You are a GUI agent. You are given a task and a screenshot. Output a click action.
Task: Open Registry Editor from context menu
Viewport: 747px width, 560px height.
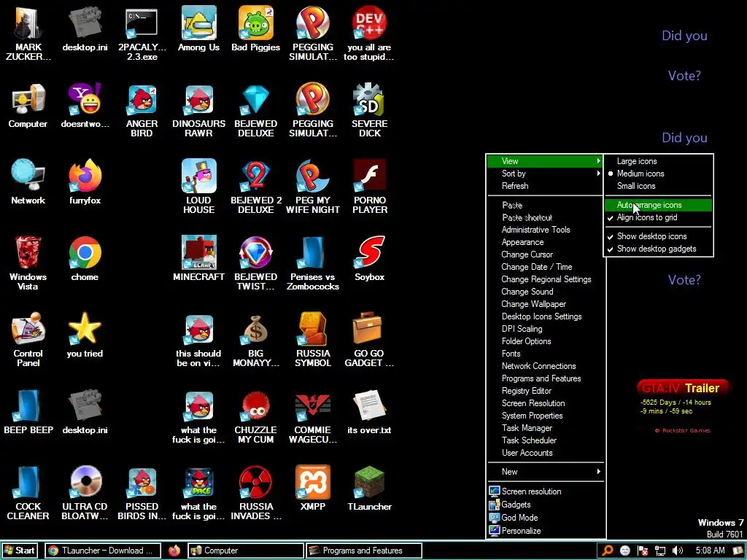pos(546,391)
